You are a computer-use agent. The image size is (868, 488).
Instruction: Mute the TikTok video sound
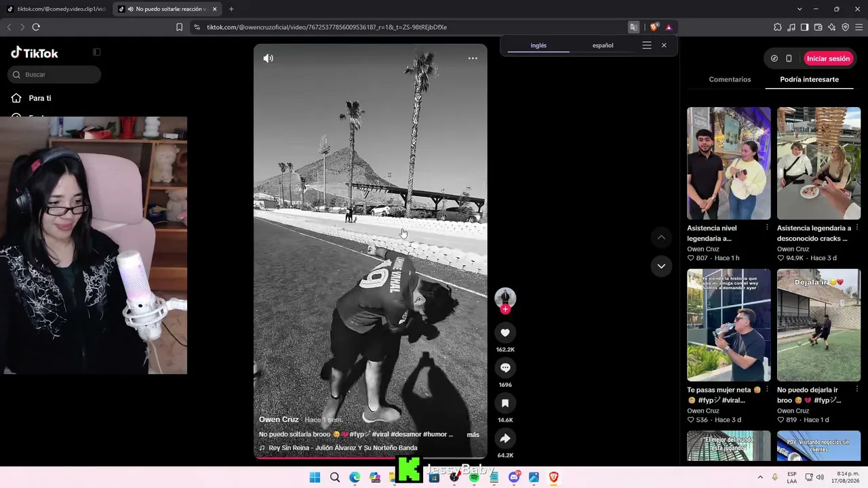click(269, 58)
